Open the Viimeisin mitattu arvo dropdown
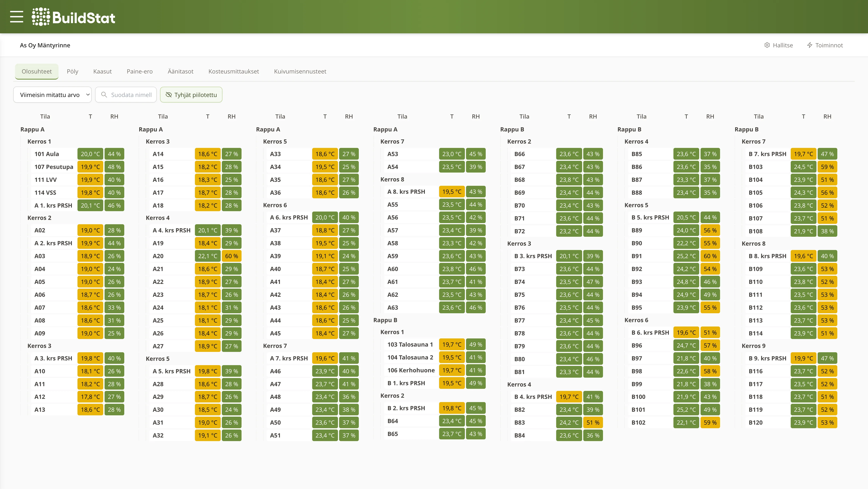The height and width of the screenshot is (489, 868). pos(52,95)
